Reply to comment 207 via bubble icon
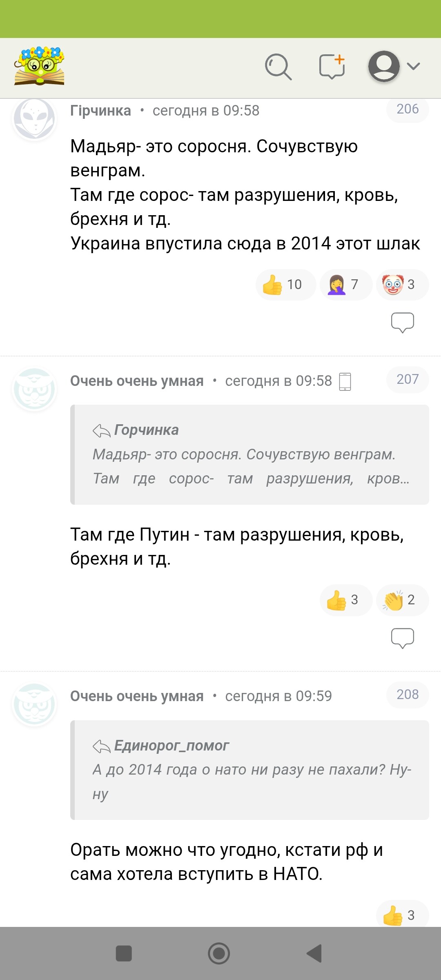This screenshot has height=980, width=441. [402, 638]
